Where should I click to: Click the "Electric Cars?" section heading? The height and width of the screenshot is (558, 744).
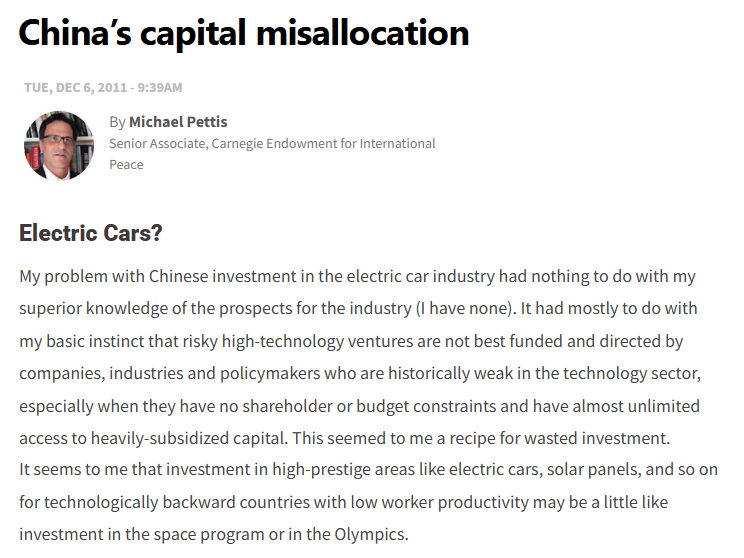[x=91, y=233]
